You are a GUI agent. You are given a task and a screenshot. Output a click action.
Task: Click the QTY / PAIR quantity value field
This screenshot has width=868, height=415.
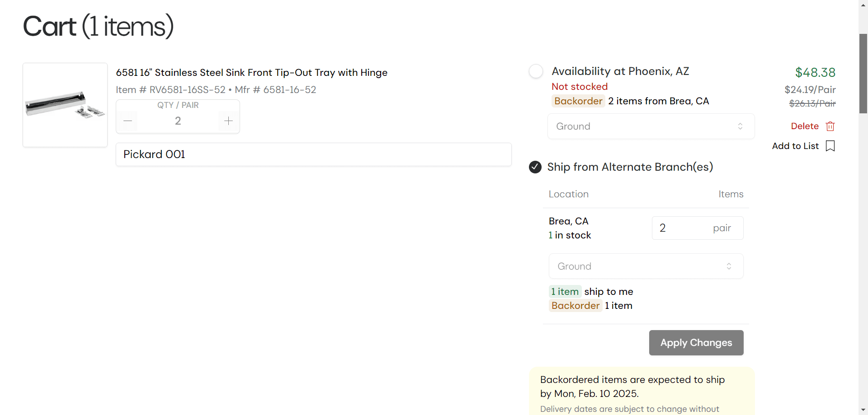coord(178,121)
